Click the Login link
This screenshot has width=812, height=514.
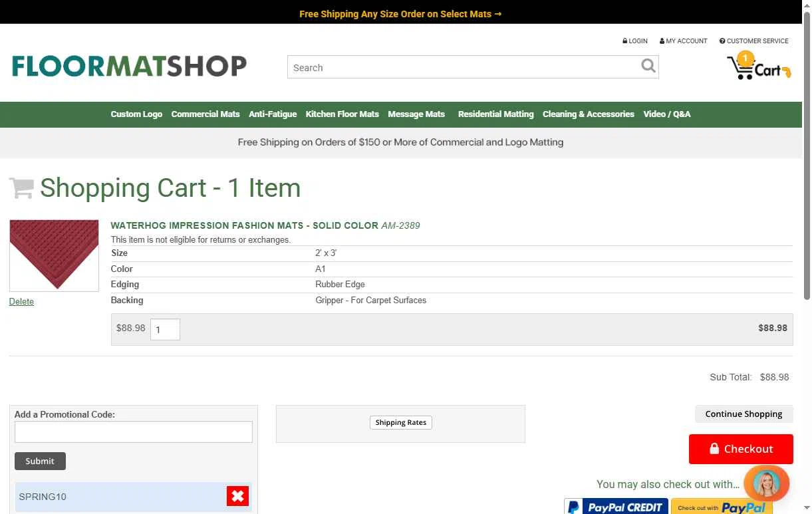[635, 41]
